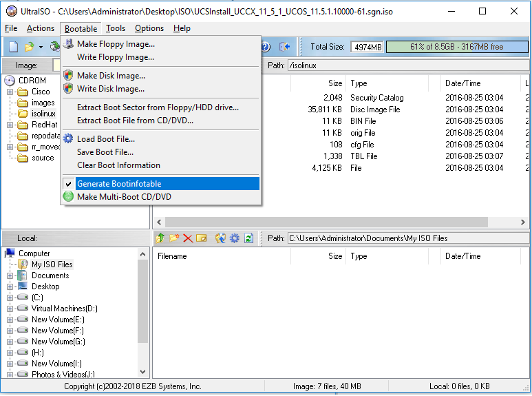
Task: Click the Type column header in image list
Action: tap(387, 83)
